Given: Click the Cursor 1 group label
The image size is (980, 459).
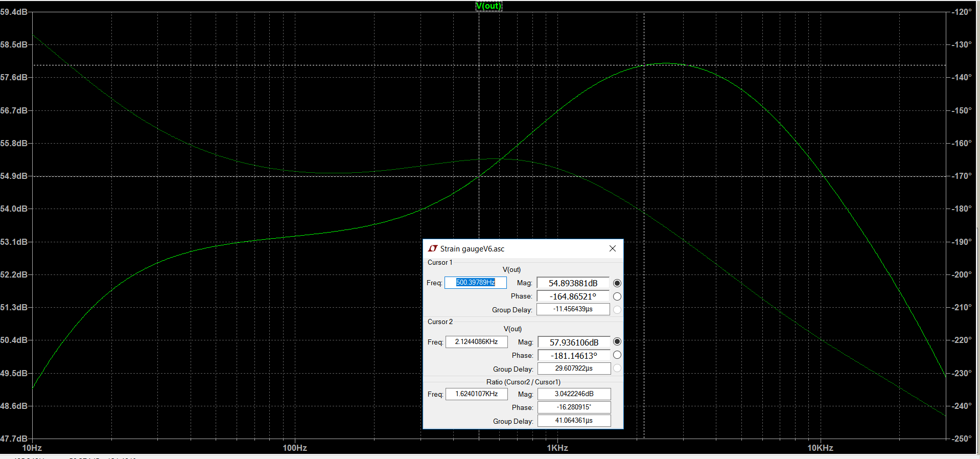Looking at the screenshot, I should (440, 263).
